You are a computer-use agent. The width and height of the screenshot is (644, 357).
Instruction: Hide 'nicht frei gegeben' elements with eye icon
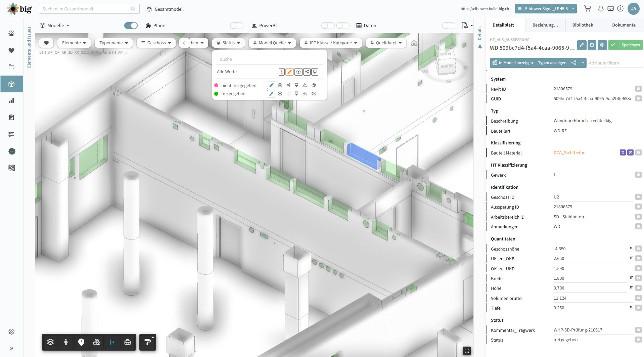[314, 85]
